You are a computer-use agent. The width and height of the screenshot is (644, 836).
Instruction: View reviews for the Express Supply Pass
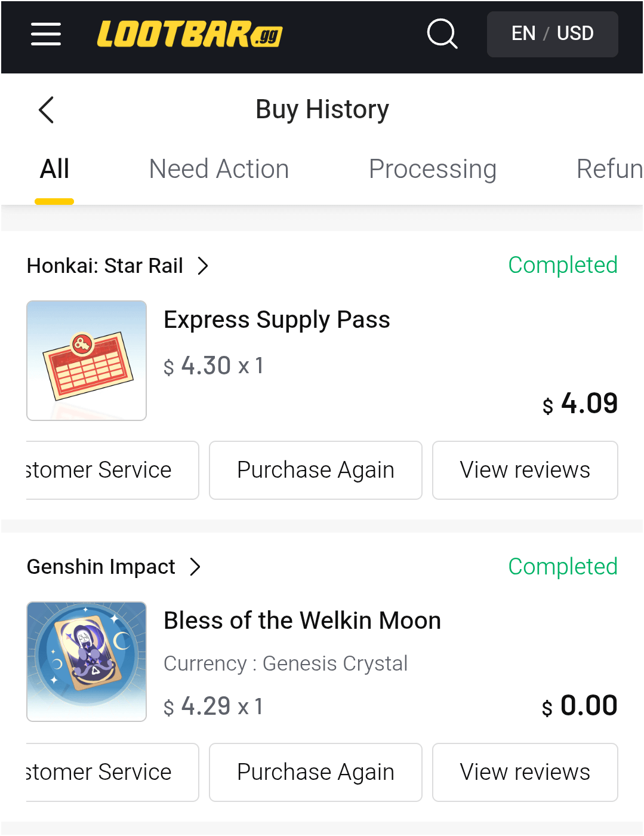pos(525,471)
